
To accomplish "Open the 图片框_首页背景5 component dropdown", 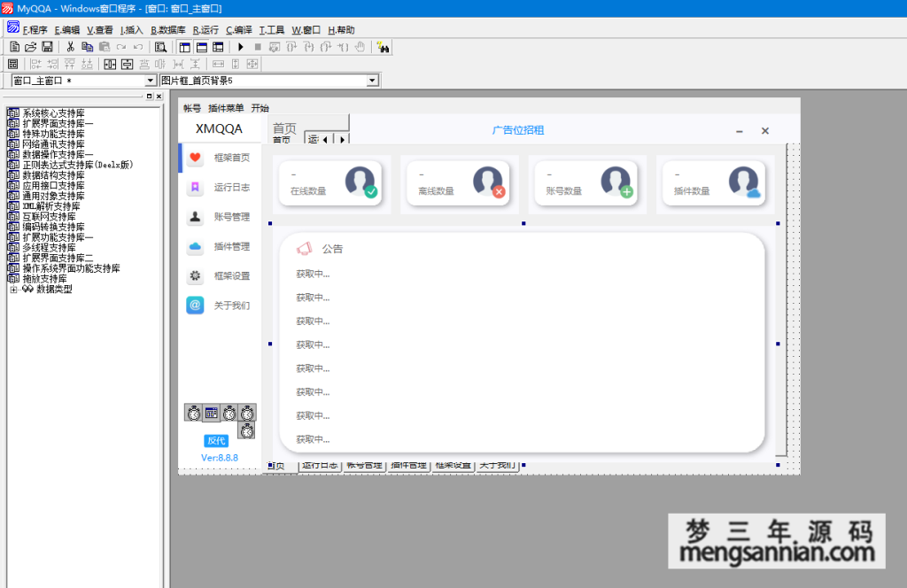I will pyautogui.click(x=372, y=81).
